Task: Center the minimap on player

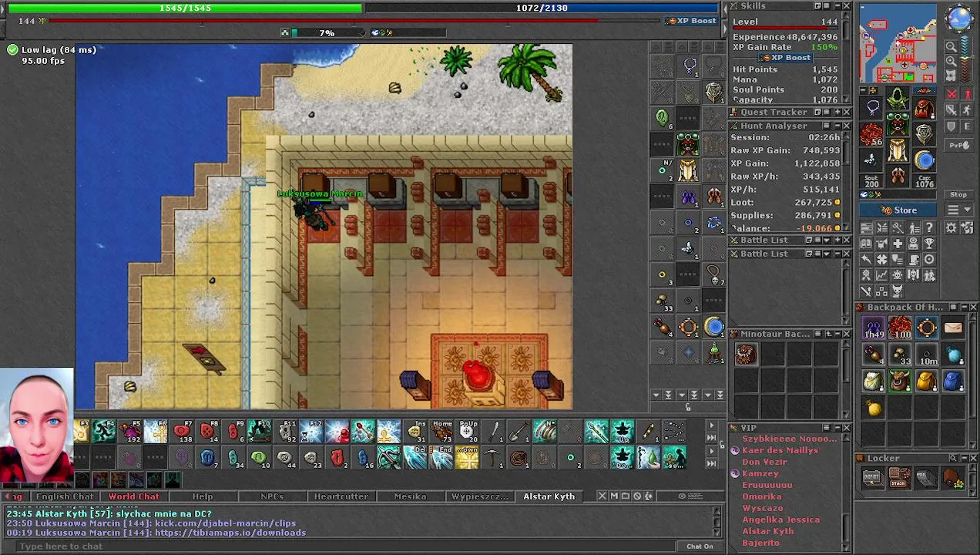Action: (951, 75)
